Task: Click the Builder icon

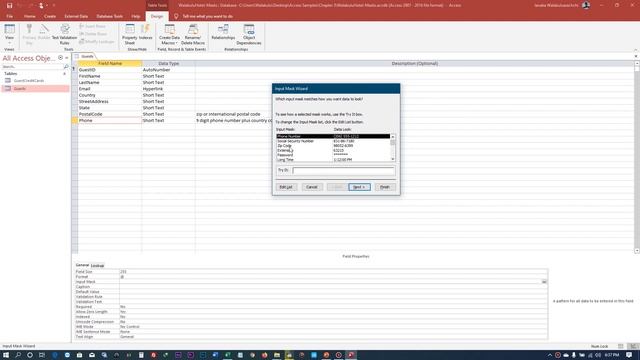Action: coord(44,32)
